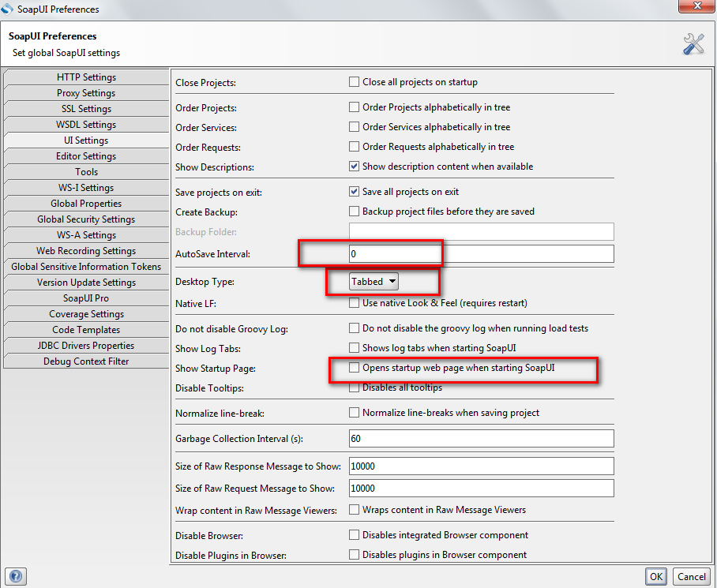Image resolution: width=717 pixels, height=588 pixels.
Task: Open Global Sensitive Information Tokens tab
Action: 86,266
